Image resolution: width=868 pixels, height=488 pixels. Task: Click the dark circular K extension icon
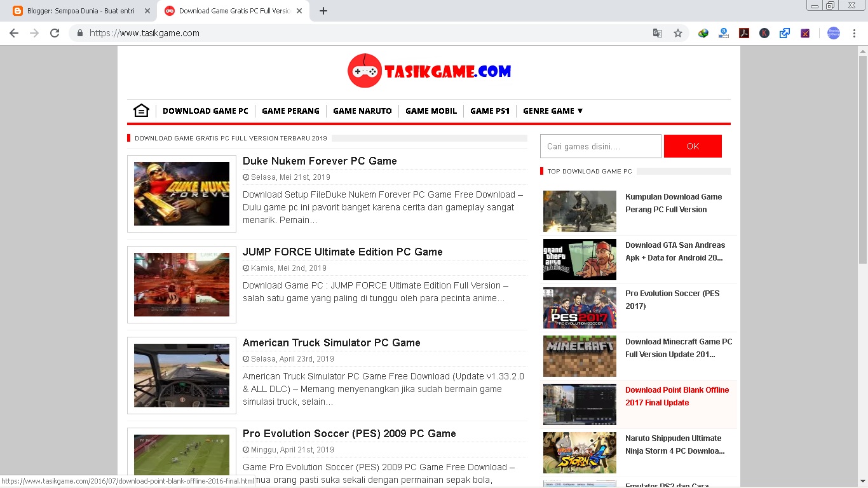click(764, 33)
